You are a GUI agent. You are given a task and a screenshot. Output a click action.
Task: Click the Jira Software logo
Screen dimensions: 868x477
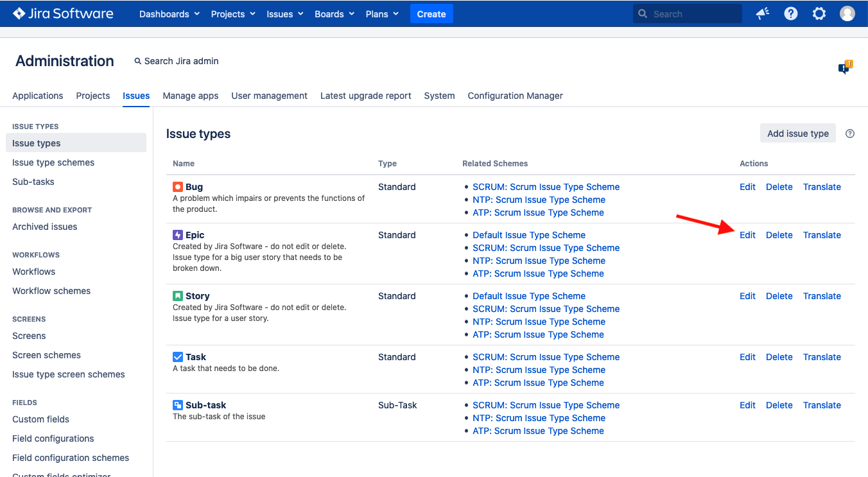63,13
